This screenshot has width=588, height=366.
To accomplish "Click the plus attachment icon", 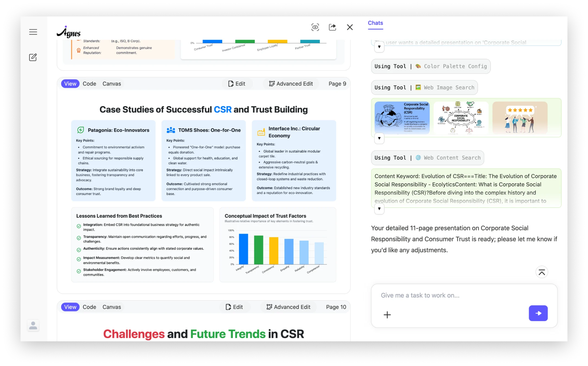I will point(387,315).
